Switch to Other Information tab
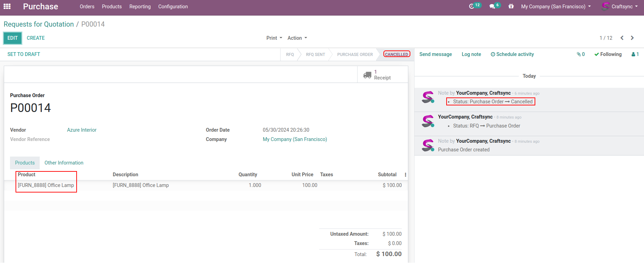This screenshot has height=263, width=644. (64, 163)
